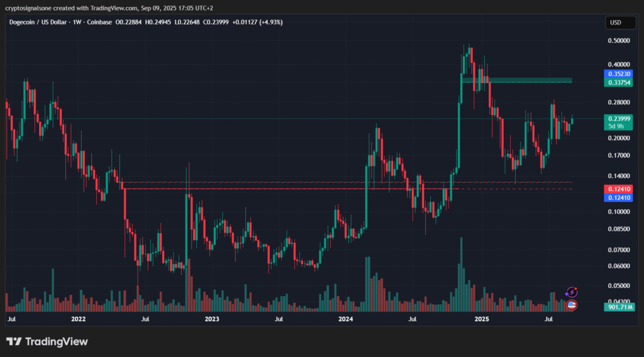This screenshot has width=644, height=357.
Task: Click the 0.08500 price scale tick
Action: [x=619, y=229]
